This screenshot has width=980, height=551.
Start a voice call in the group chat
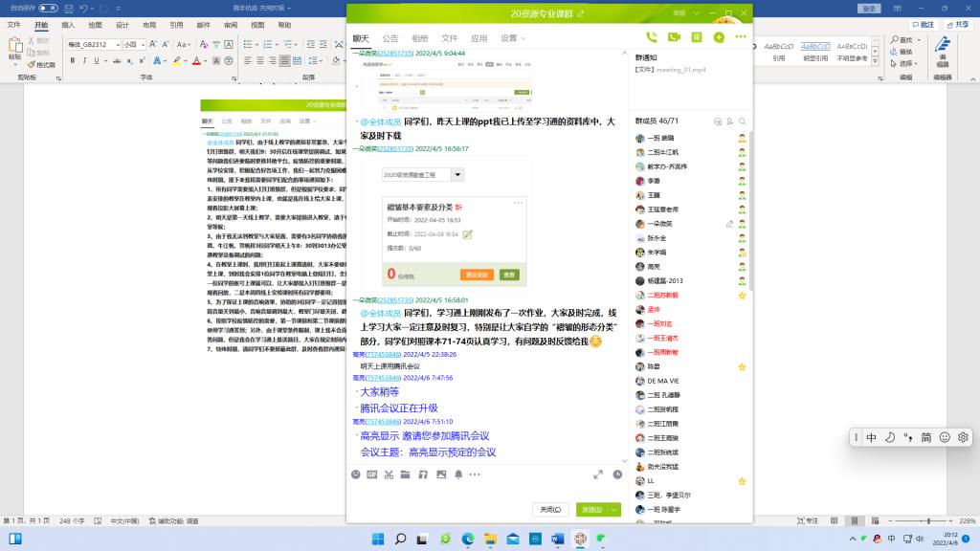pos(652,37)
